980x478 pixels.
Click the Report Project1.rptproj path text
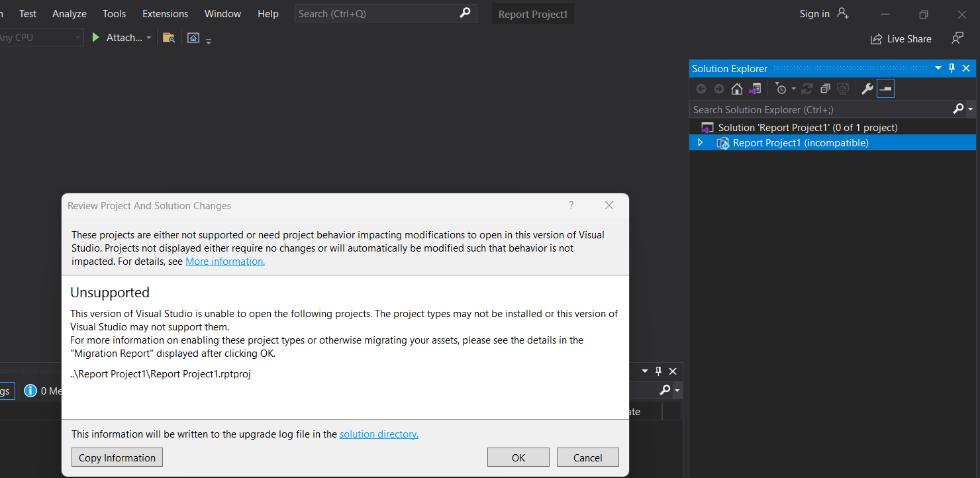tap(161, 374)
